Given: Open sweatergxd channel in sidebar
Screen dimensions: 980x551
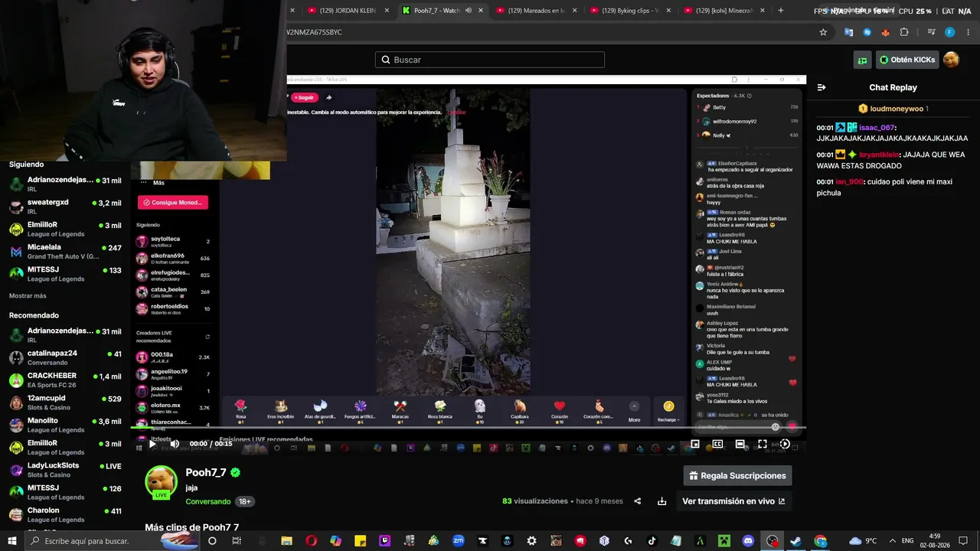Looking at the screenshot, I should [x=65, y=206].
